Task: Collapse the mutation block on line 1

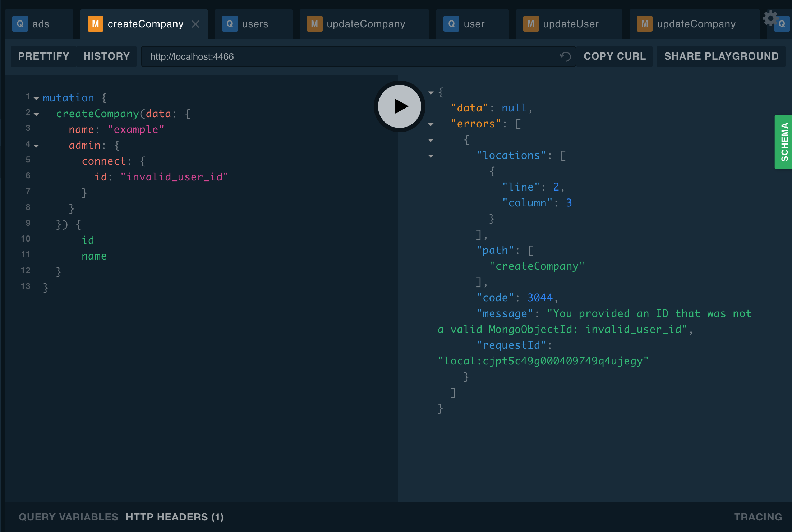Action: [36, 98]
